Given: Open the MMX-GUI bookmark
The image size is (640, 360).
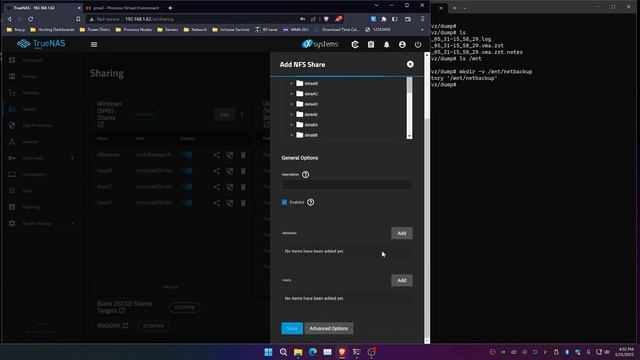Looking at the screenshot, I should [x=296, y=29].
